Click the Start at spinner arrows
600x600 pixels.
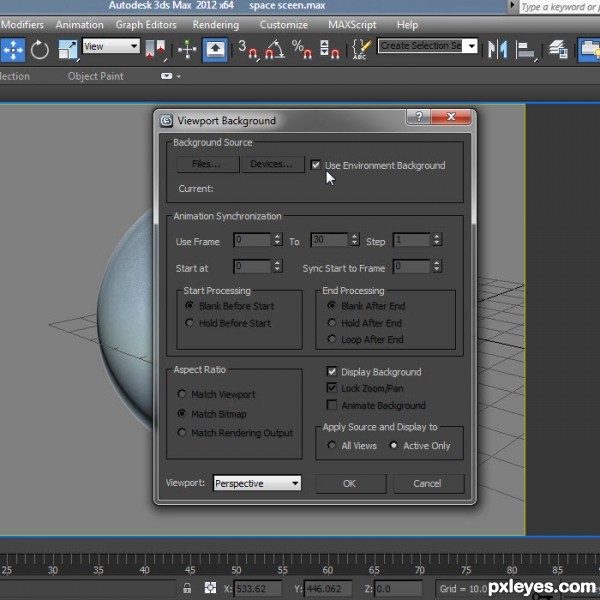(x=278, y=266)
